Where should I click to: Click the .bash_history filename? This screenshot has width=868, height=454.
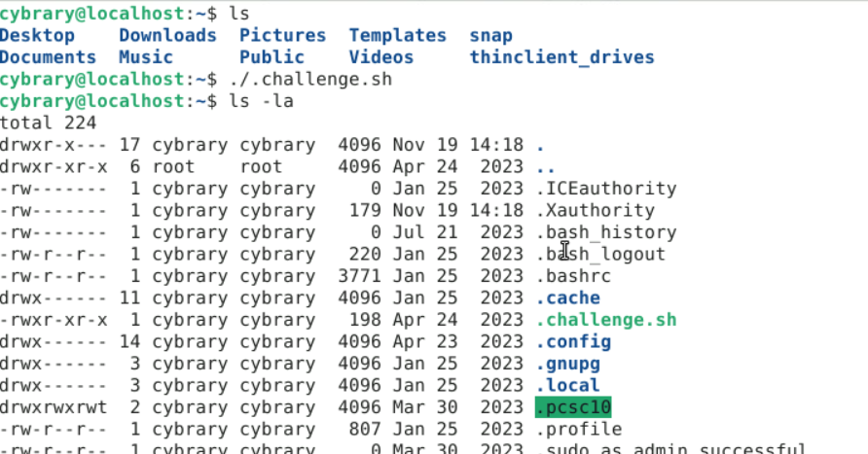pyautogui.click(x=605, y=232)
